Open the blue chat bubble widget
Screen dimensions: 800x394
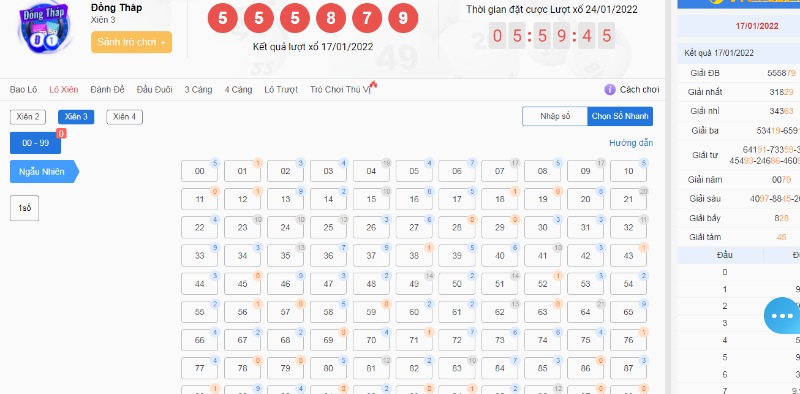[783, 316]
